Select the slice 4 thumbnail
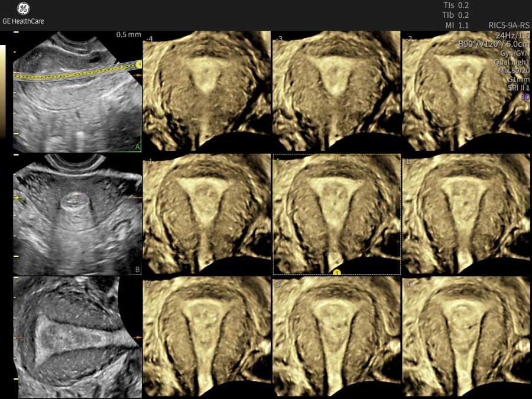 pyautogui.click(x=466, y=337)
